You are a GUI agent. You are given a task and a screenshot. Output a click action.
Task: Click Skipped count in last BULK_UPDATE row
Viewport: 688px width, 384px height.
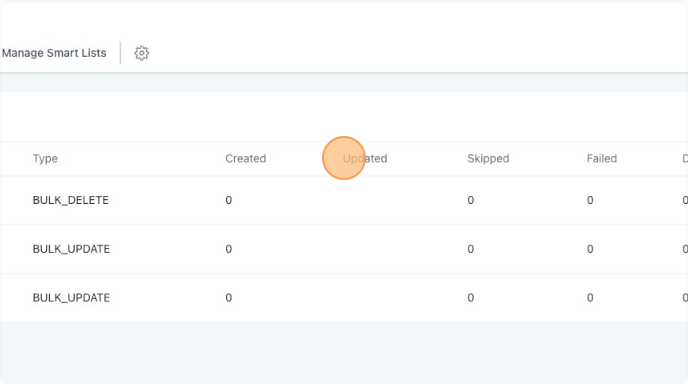[x=470, y=298]
